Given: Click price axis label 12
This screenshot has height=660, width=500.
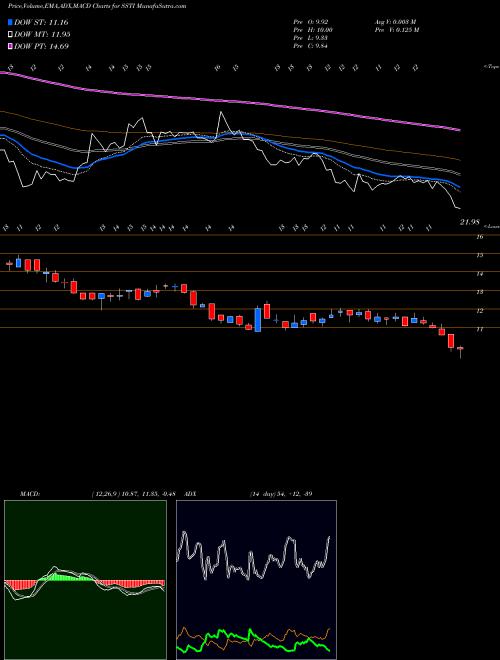Looking at the screenshot, I should [x=479, y=311].
